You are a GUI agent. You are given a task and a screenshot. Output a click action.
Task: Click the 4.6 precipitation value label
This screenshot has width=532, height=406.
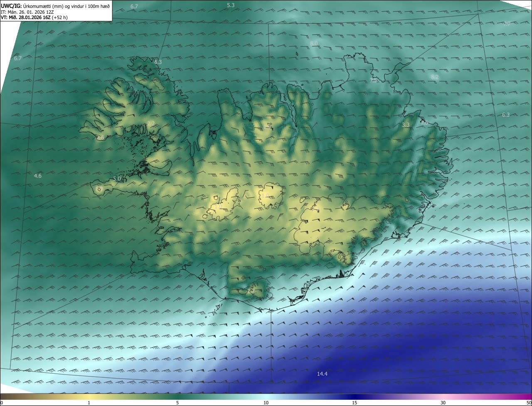pyautogui.click(x=38, y=176)
